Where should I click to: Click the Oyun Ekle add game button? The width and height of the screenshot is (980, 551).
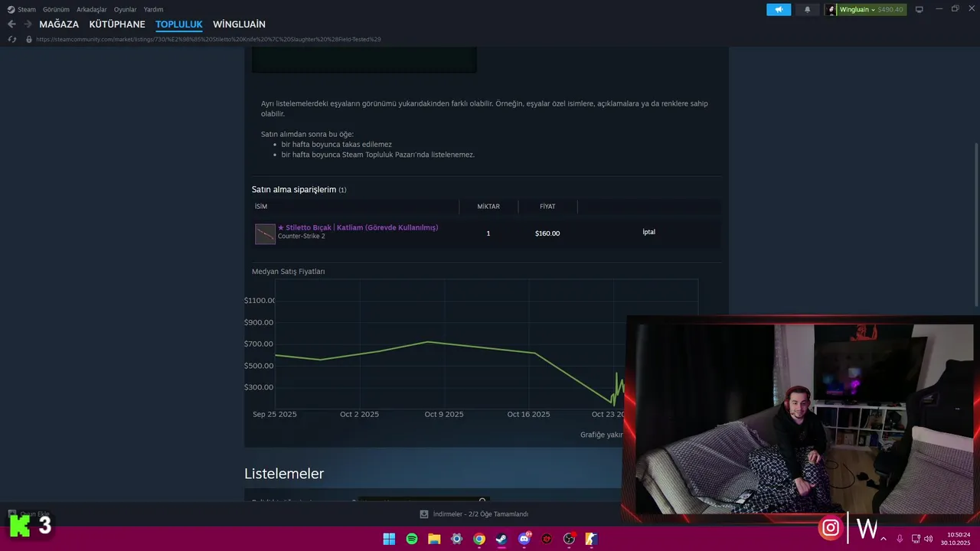[x=29, y=514]
